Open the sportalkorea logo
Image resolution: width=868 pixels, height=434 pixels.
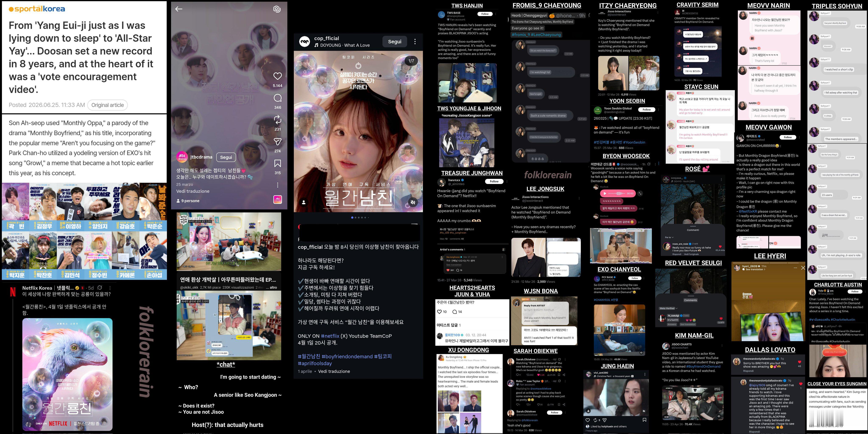click(x=37, y=9)
